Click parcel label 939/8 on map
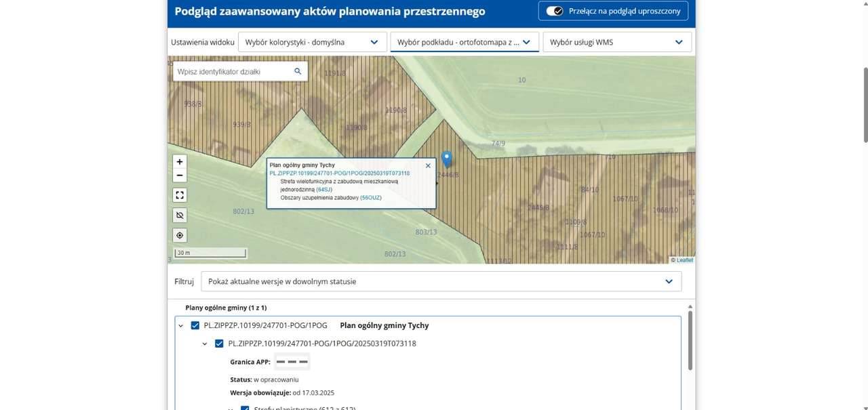This screenshot has height=410, width=868. (x=241, y=125)
